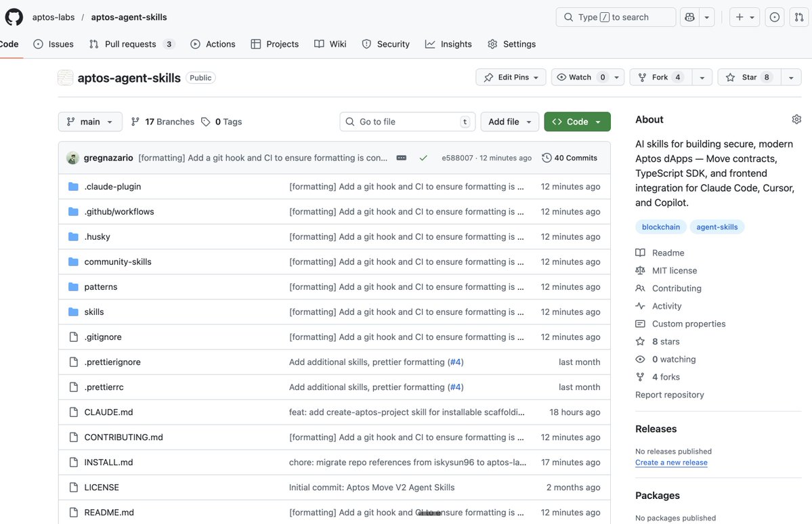Click Report repository link

click(x=670, y=395)
